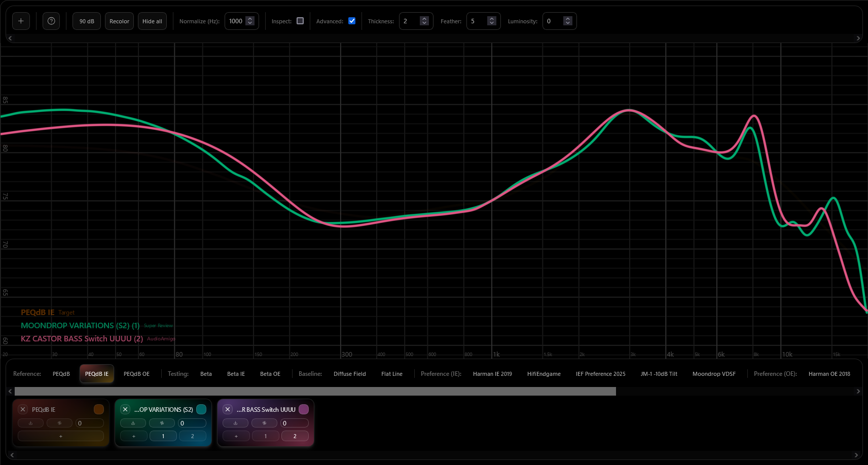Click the Normalize (Hz) stepper arrows
This screenshot has height=465, width=868.
pyautogui.click(x=250, y=21)
